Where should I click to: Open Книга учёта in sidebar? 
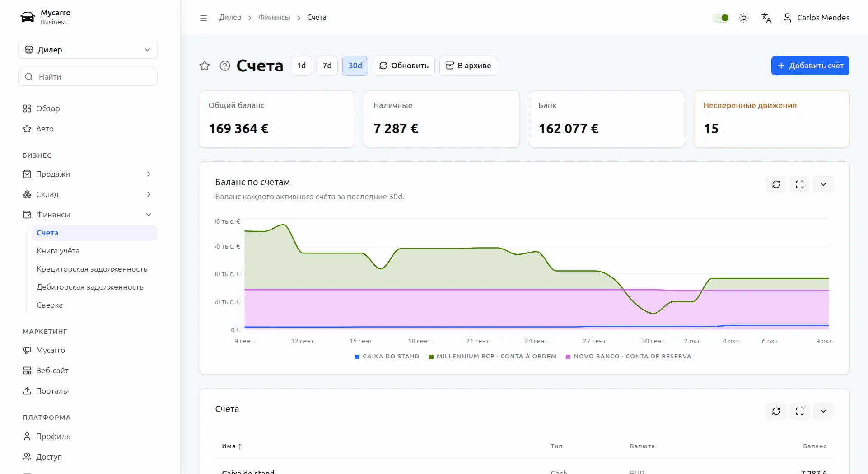click(x=58, y=251)
